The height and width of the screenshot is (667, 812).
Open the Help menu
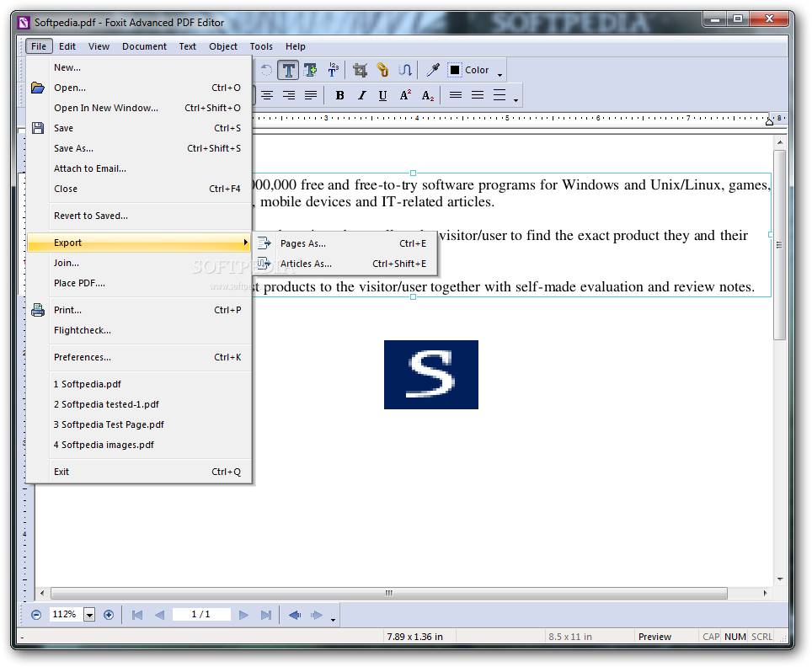[295, 46]
